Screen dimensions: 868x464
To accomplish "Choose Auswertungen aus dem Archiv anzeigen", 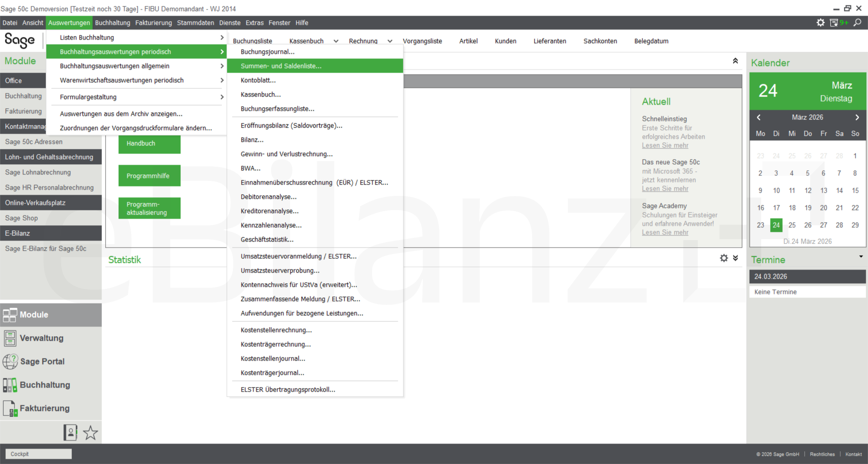I will pos(136,114).
